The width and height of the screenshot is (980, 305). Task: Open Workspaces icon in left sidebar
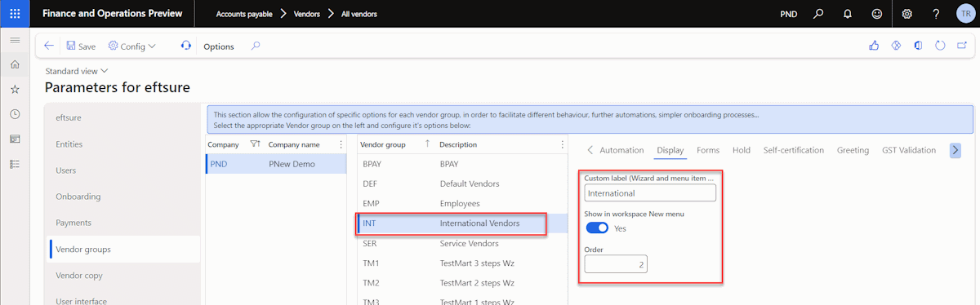[x=15, y=139]
